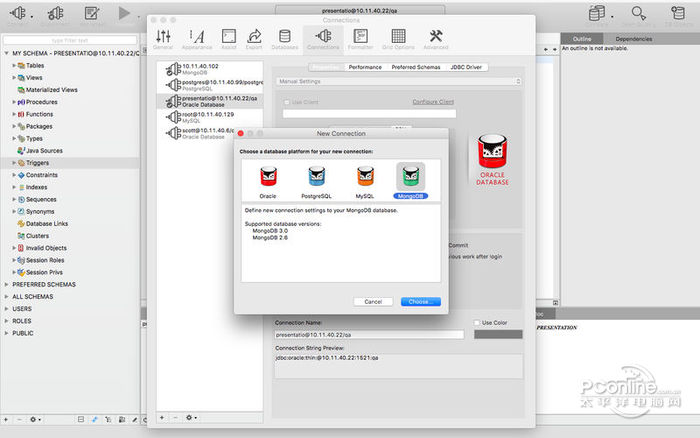
Task: Switch to the Outline tab
Action: click(x=582, y=39)
